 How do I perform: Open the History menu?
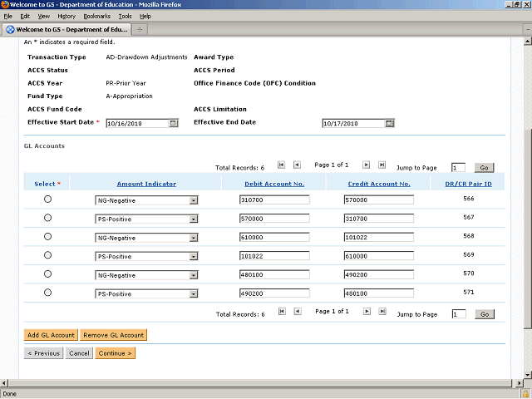66,16
